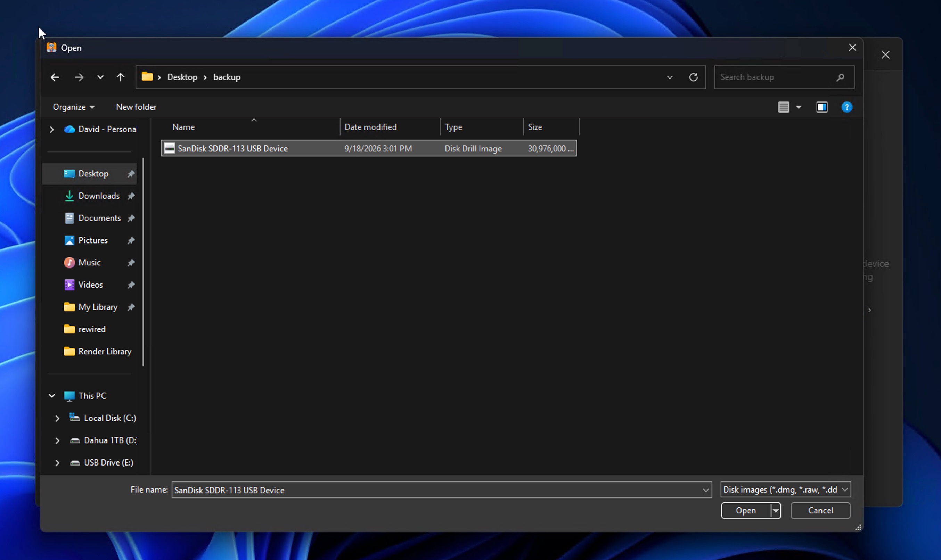
Task: Collapse the This PC tree node
Action: 52,396
